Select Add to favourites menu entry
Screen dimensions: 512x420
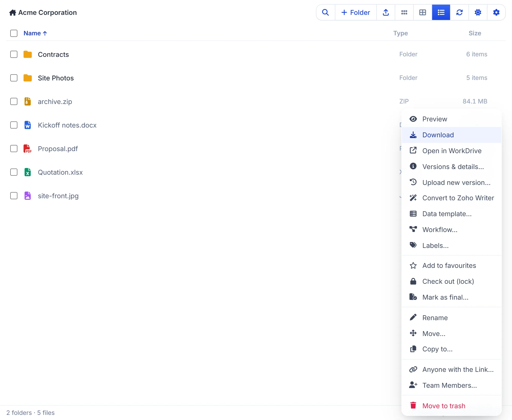[452, 266]
